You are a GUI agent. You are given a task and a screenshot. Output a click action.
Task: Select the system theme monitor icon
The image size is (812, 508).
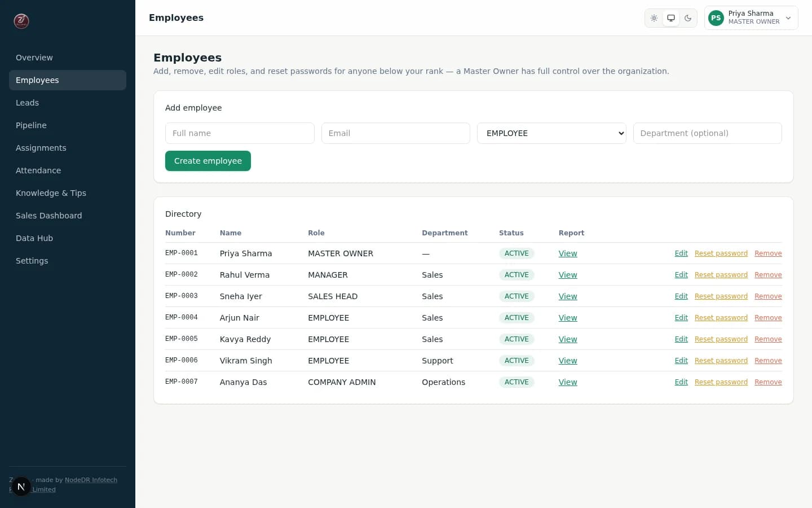671,18
